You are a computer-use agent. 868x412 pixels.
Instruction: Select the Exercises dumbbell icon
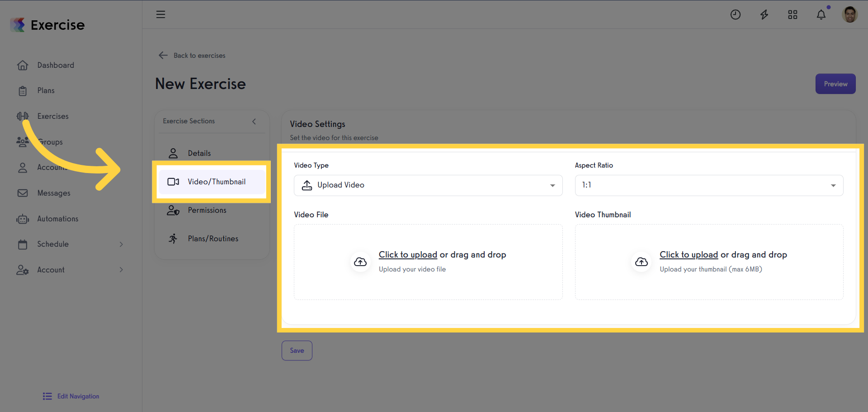click(x=23, y=116)
